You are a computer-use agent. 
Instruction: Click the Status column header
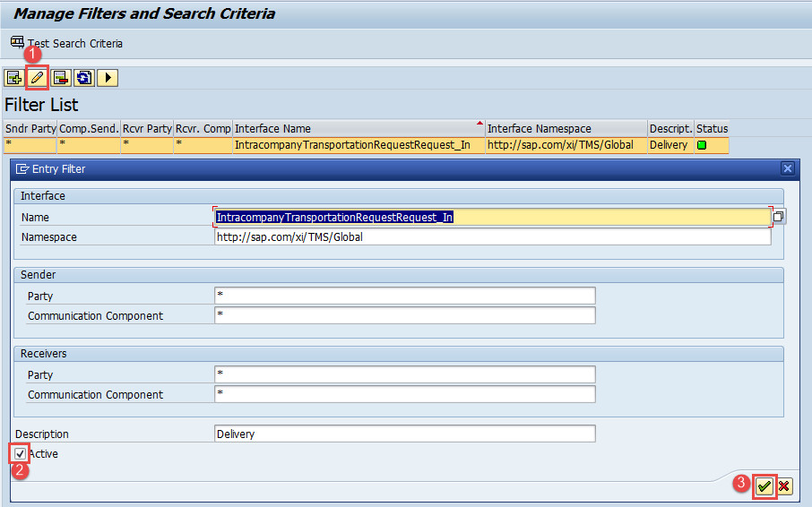click(712, 128)
